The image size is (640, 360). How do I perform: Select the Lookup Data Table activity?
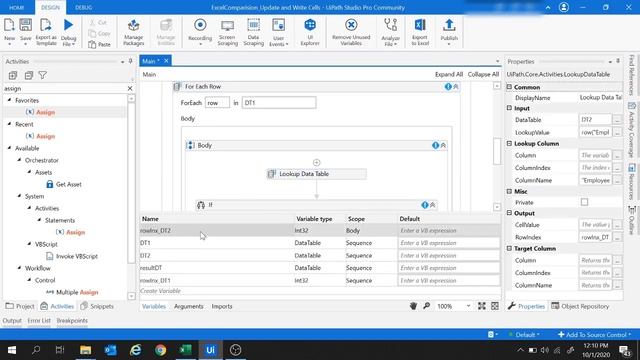tap(316, 174)
